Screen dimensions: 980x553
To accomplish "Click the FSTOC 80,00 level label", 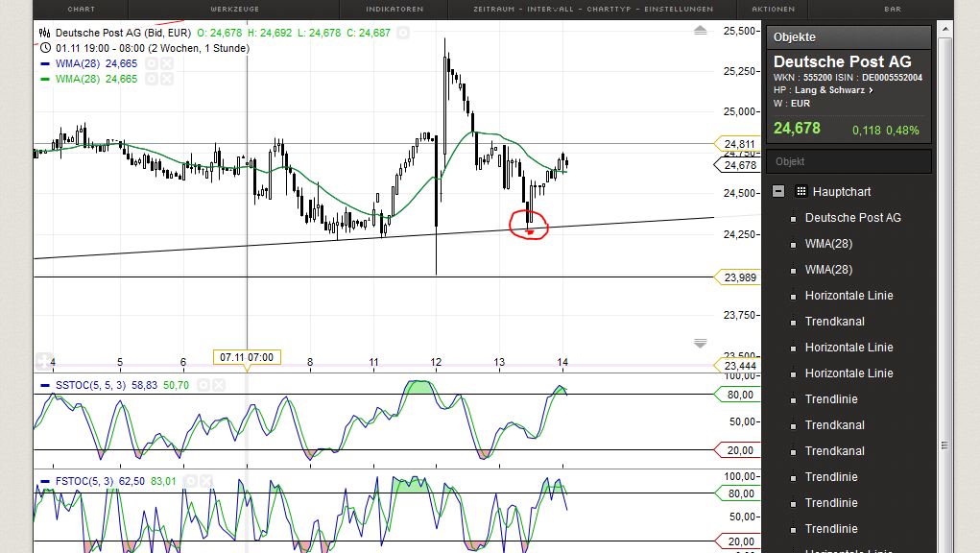I will pyautogui.click(x=739, y=493).
